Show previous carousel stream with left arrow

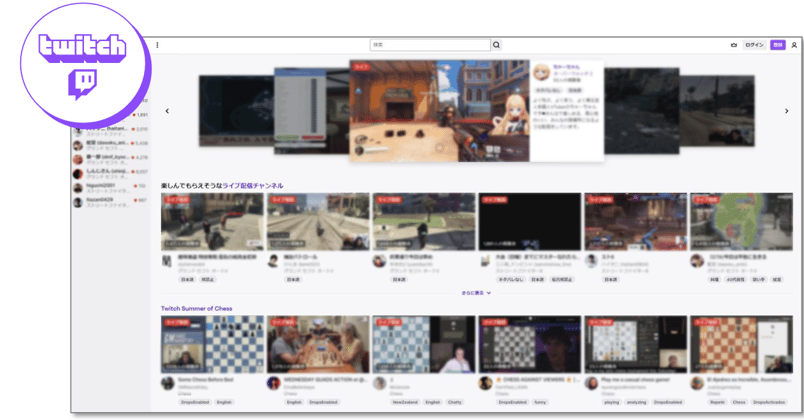(x=167, y=111)
